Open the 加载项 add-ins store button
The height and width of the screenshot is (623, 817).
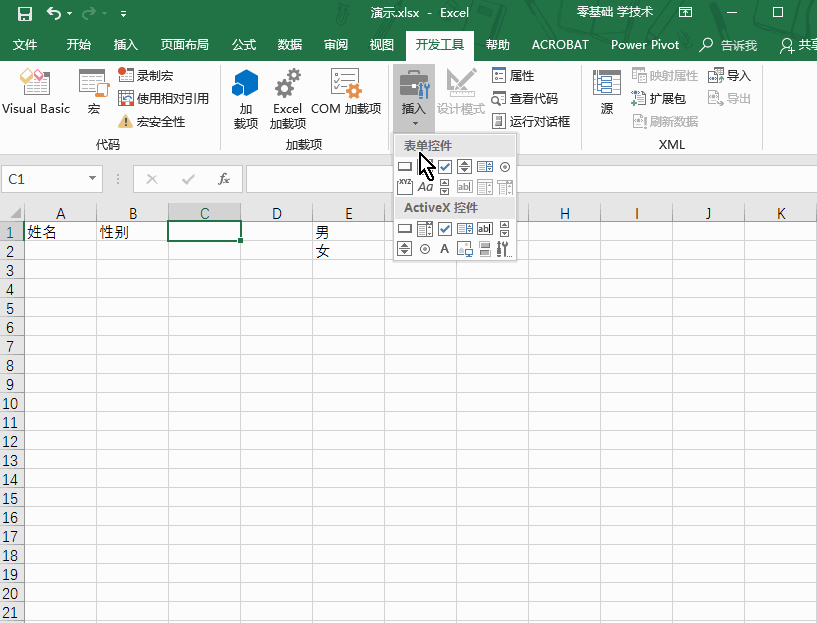(x=245, y=99)
